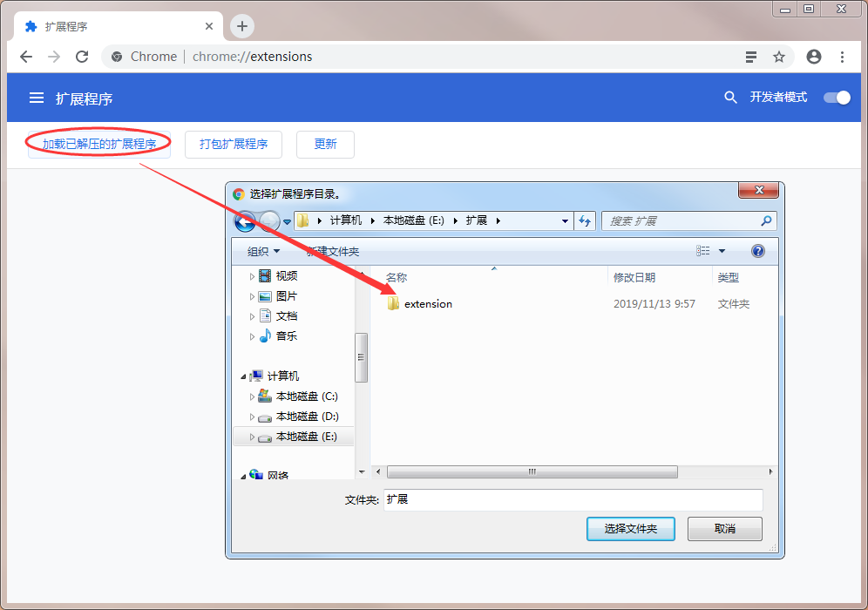Click right arrow of horizontal scrollbar
The image size is (868, 610).
point(770,471)
